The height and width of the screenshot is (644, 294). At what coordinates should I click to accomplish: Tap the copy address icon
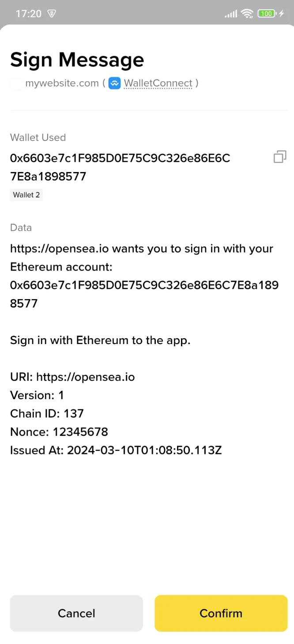pyautogui.click(x=279, y=157)
